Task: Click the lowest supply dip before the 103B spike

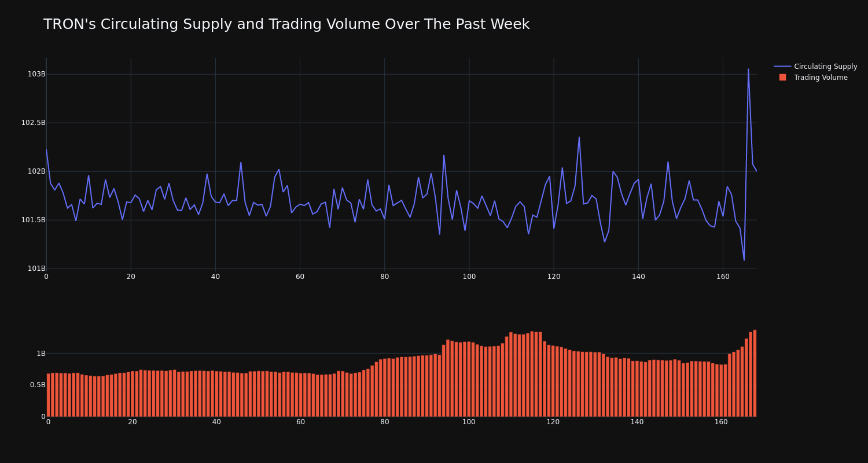Action: [x=744, y=260]
